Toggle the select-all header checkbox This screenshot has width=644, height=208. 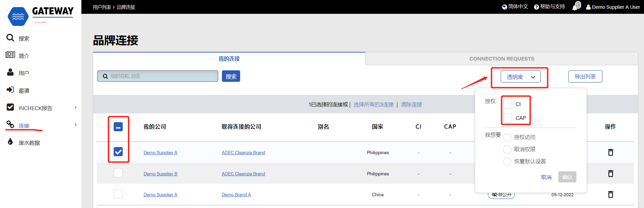[118, 127]
